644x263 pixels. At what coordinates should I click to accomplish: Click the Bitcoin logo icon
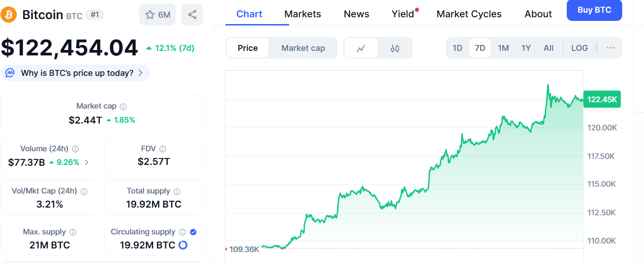(x=9, y=14)
